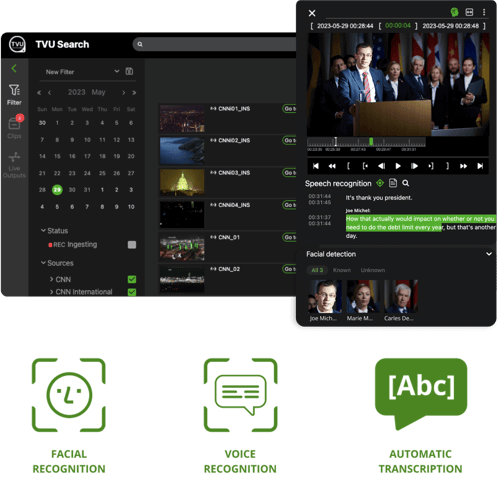Click the Go to button for CNNI04_INS
The image size is (500, 477).
[289, 205]
